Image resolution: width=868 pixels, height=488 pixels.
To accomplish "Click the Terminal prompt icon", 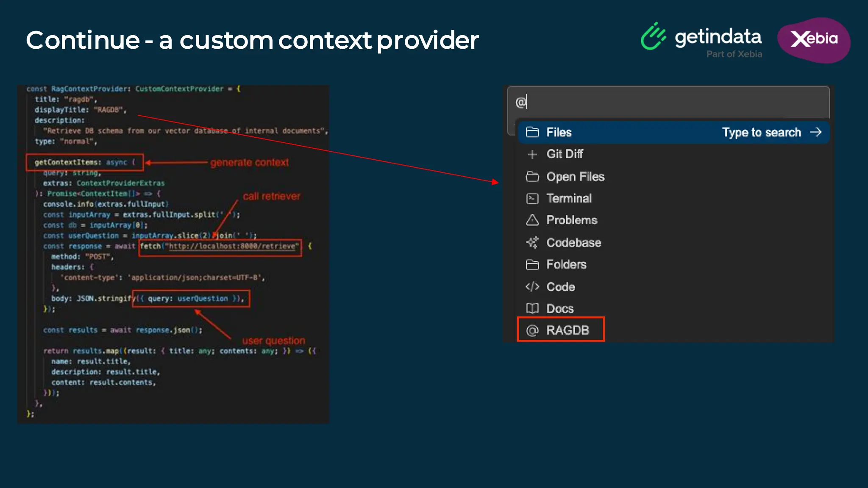I will (532, 198).
